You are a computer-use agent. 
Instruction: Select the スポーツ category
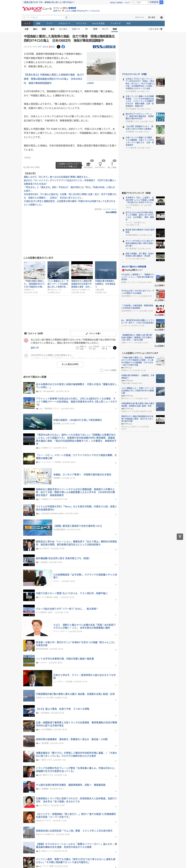click(76, 29)
